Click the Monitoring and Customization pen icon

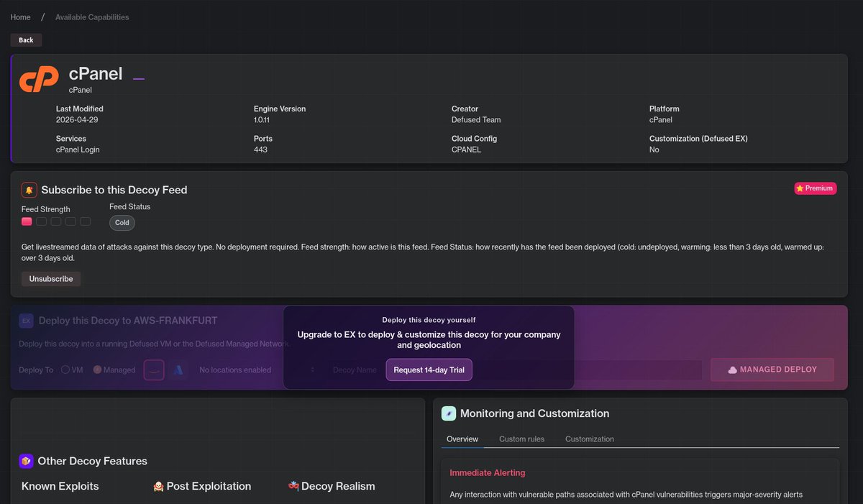pos(448,413)
